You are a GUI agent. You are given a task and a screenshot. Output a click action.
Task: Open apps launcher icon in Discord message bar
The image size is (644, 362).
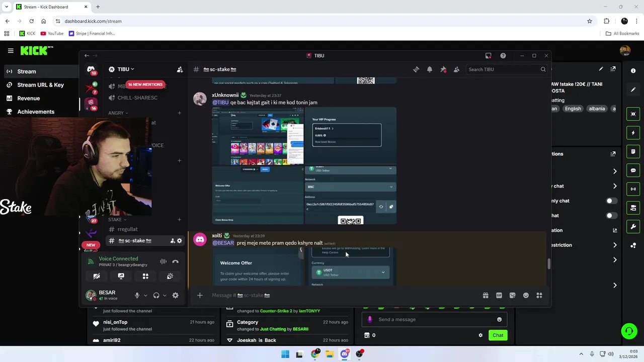point(539,296)
